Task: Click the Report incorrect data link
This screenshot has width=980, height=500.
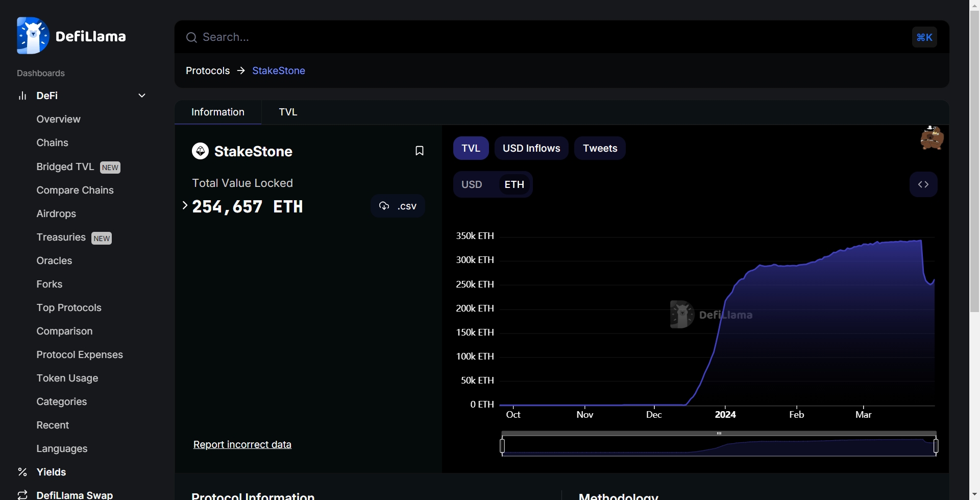Action: pos(242,444)
